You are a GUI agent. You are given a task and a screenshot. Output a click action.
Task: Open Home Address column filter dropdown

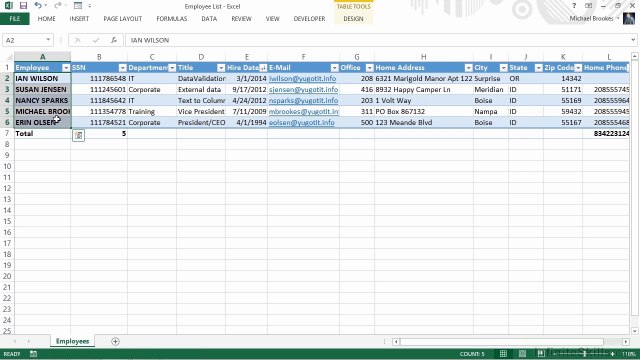point(468,68)
